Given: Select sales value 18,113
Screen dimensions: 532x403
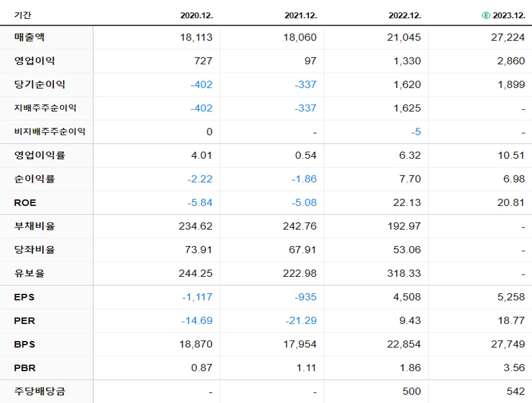Looking at the screenshot, I should click(196, 38).
